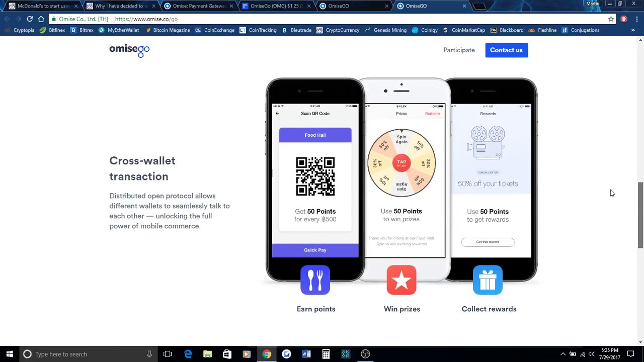
Task: Open the CoinMarketCap bookmark
Action: (463, 30)
